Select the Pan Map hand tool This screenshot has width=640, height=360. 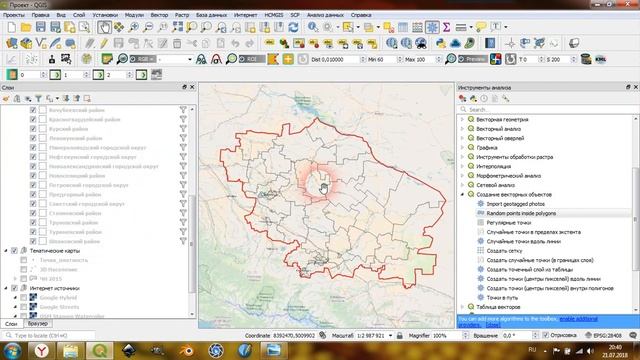[104, 27]
